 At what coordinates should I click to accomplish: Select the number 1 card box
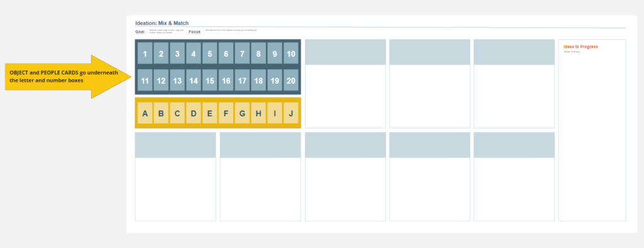(x=145, y=53)
